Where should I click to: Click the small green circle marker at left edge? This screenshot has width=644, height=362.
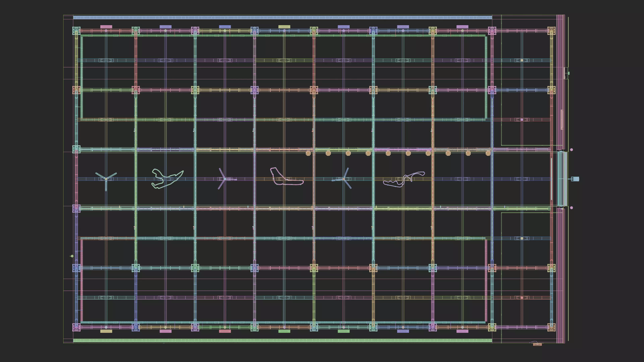pyautogui.click(x=72, y=256)
